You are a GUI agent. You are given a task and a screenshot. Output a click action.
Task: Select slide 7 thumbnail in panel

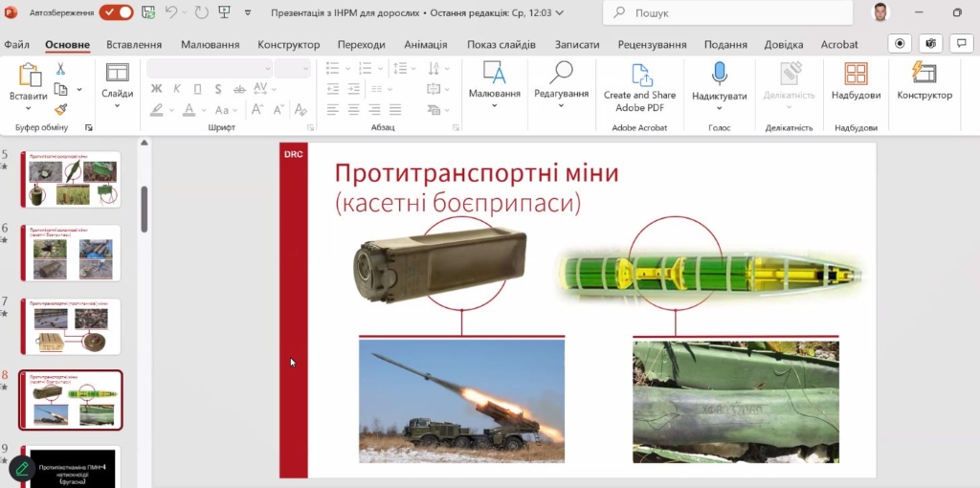point(71,325)
